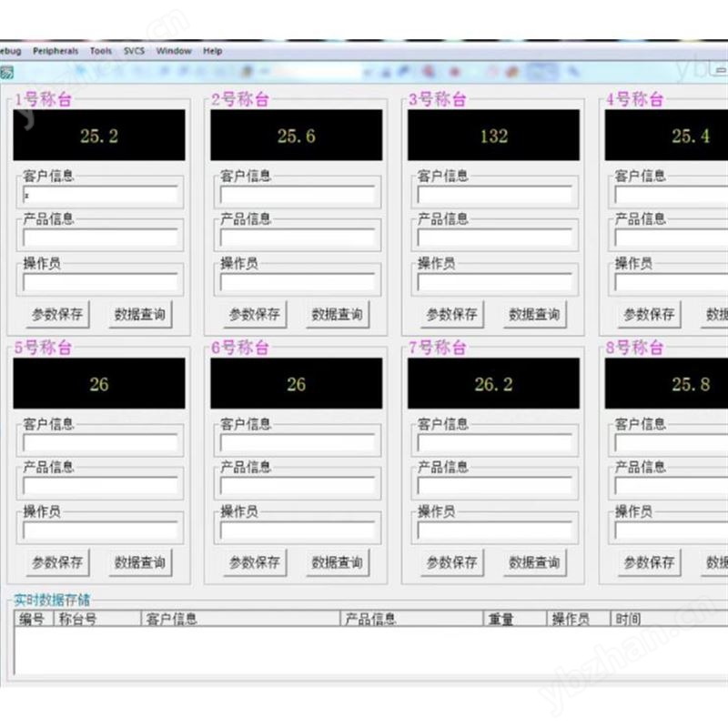Focus 产品信息 field of 1号称台
Image resolution: width=728 pixels, height=728 pixels.
click(100, 238)
